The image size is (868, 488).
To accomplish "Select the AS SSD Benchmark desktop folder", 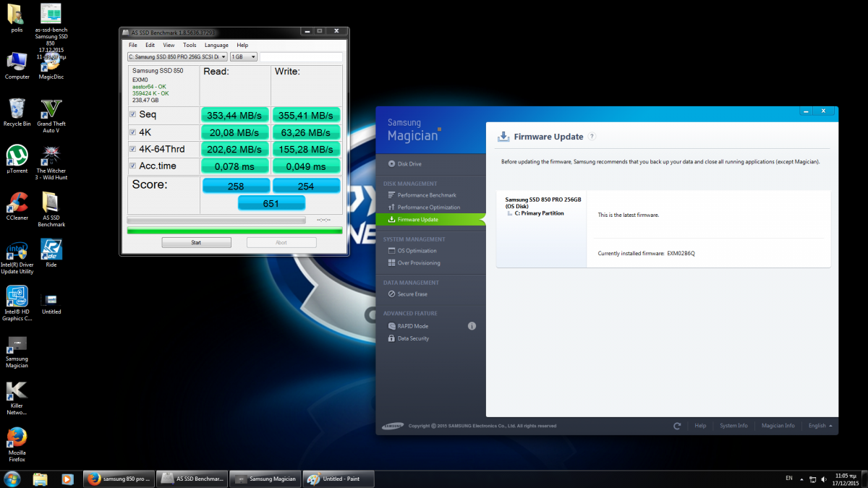I will [x=51, y=210].
